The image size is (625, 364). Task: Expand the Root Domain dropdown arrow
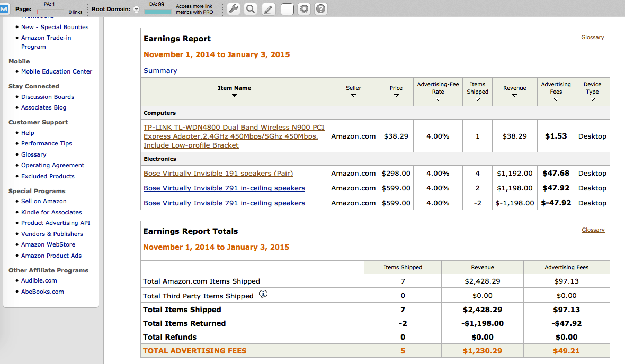[136, 9]
